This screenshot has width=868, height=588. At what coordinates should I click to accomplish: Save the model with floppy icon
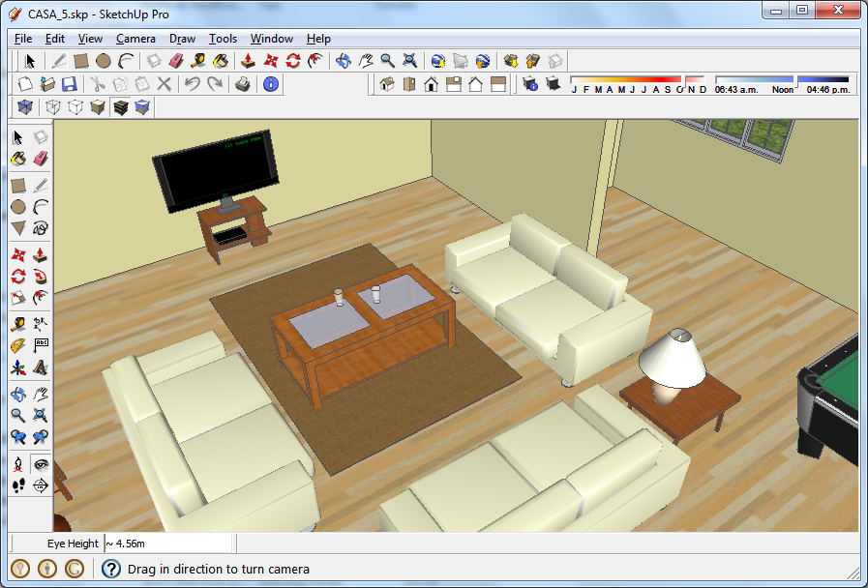[70, 84]
